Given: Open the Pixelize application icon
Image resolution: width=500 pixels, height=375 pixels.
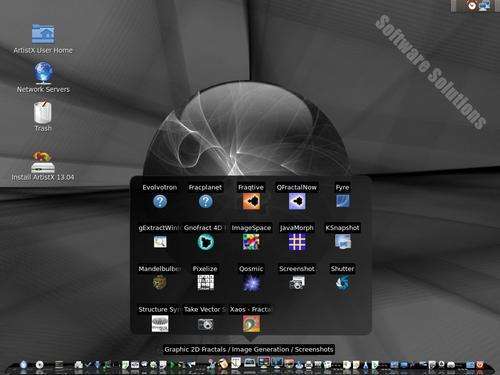Looking at the screenshot, I should (205, 283).
